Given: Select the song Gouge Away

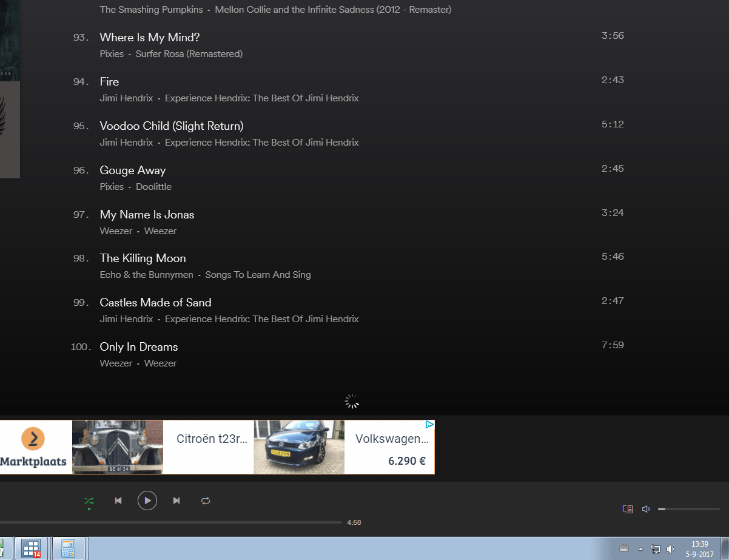Looking at the screenshot, I should (x=133, y=170).
